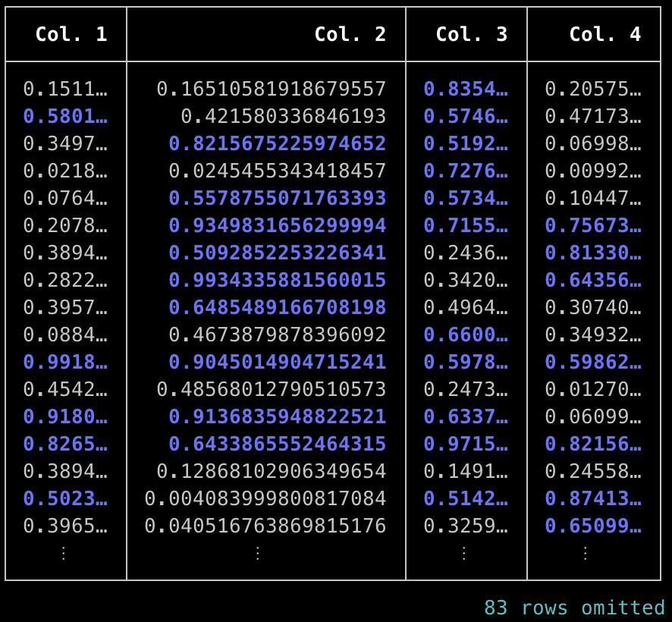Click the Col. 4 cell 0.81330…
672x622 pixels.
593,253
